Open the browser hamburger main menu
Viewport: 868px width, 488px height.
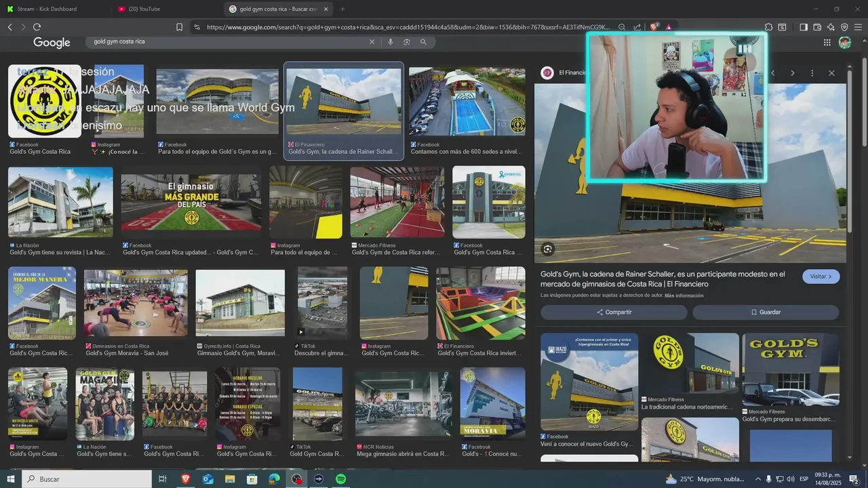(858, 27)
